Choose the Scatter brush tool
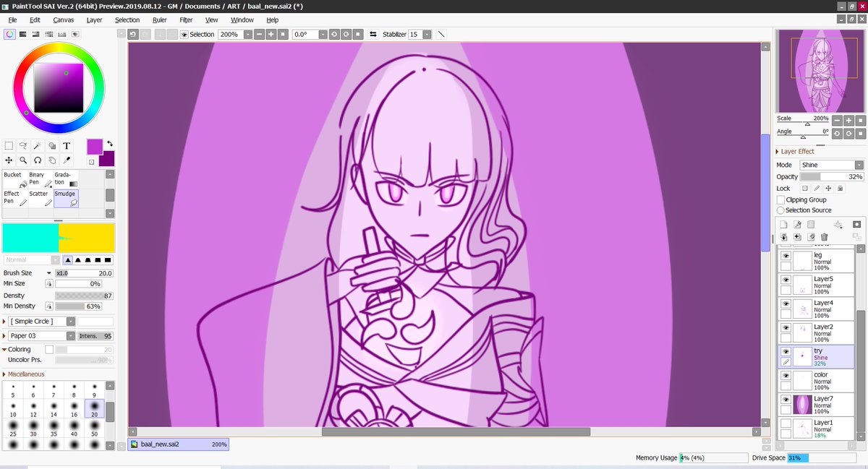This screenshot has width=868, height=469. (x=40, y=198)
